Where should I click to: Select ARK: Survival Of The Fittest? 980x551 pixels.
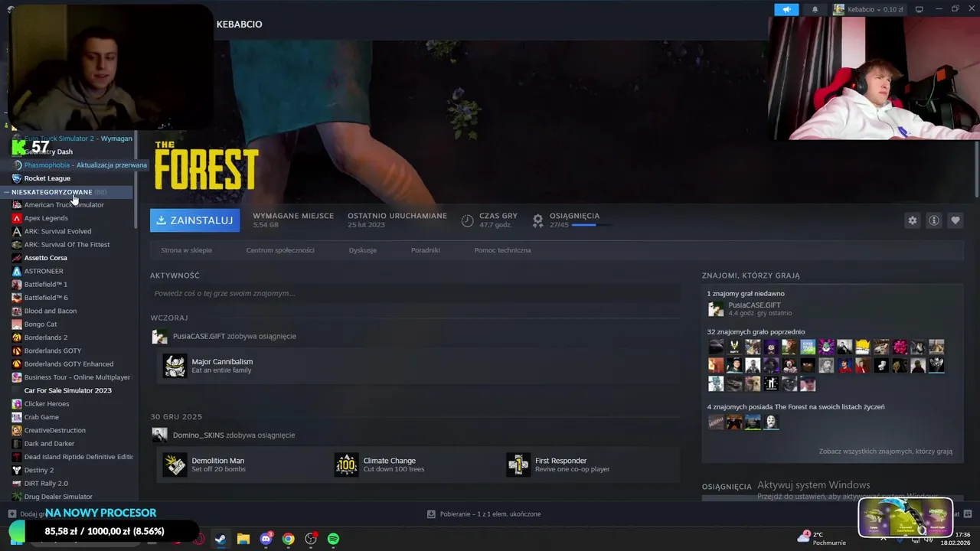[x=67, y=245]
